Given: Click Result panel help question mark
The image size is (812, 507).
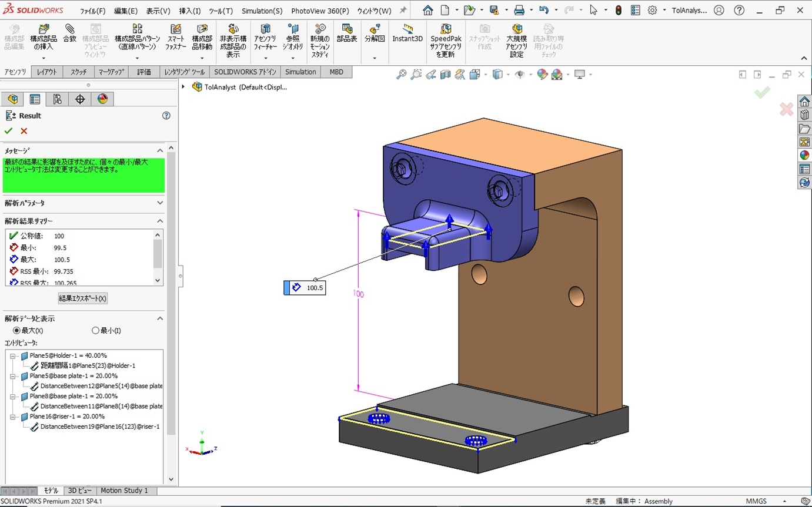Looking at the screenshot, I should 166,116.
